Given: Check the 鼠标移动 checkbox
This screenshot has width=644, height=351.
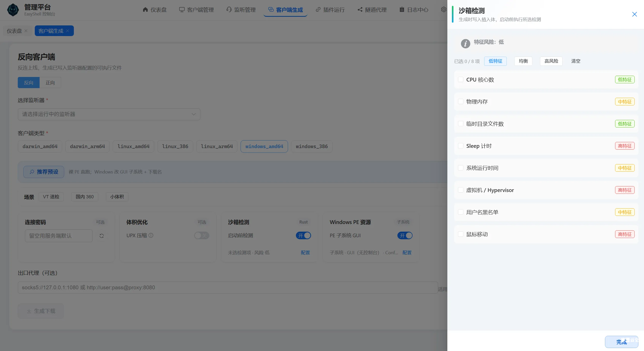Looking at the screenshot, I should pyautogui.click(x=461, y=234).
